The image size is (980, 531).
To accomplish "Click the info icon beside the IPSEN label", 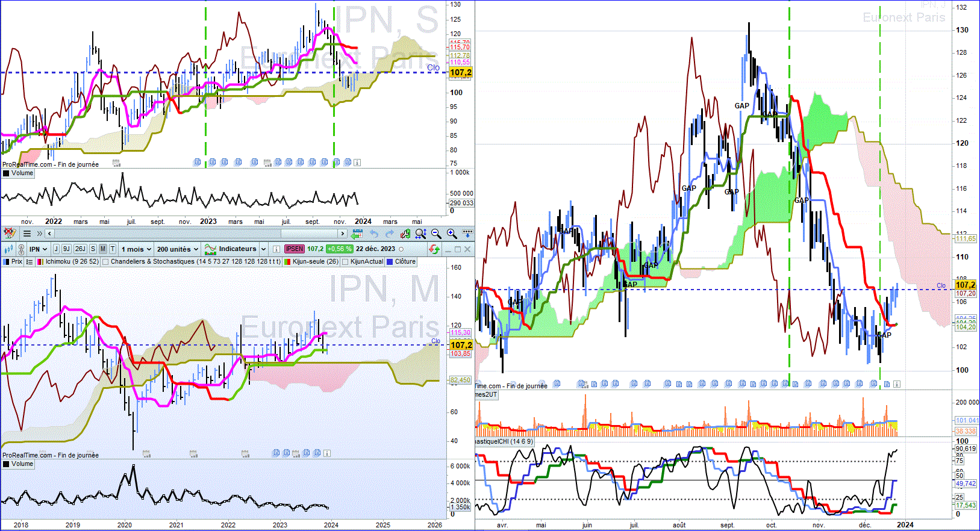I will (276, 249).
